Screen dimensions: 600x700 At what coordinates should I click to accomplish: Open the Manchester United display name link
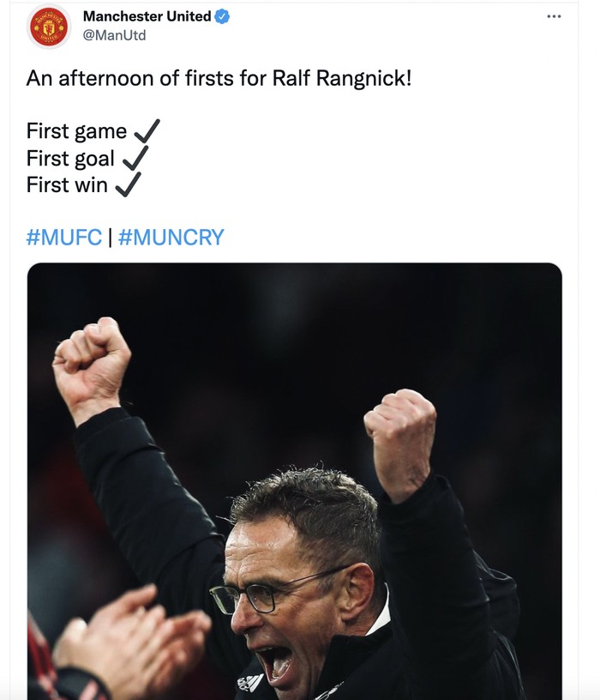coord(147,16)
